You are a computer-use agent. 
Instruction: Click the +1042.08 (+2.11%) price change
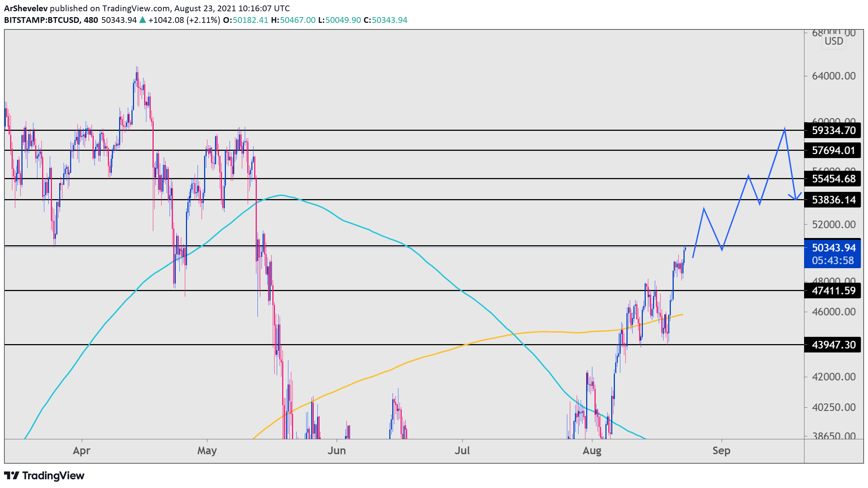coord(184,20)
